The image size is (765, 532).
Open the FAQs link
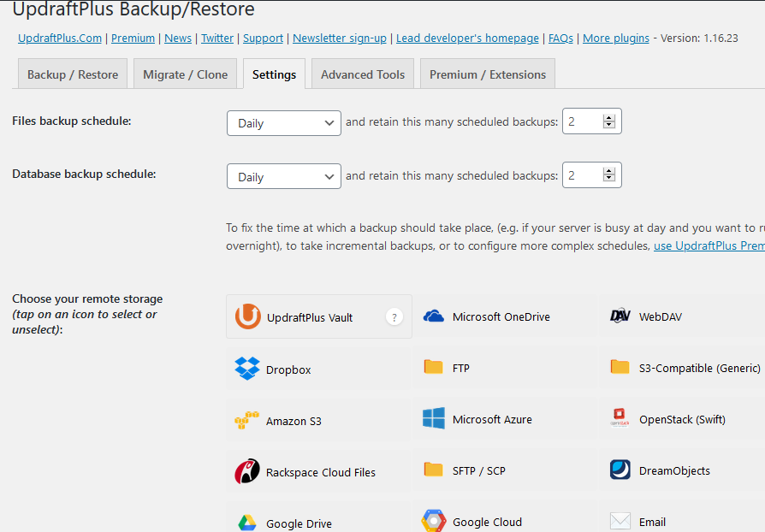tap(561, 38)
